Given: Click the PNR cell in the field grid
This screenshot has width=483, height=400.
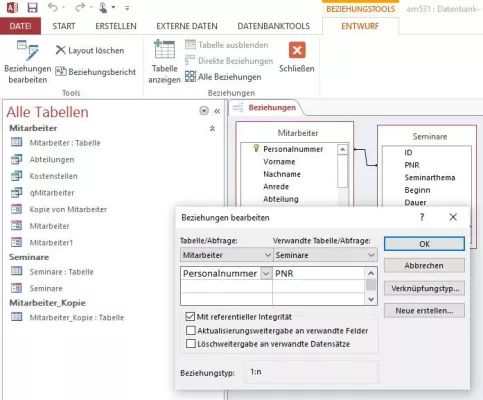Looking at the screenshot, I should [319, 274].
